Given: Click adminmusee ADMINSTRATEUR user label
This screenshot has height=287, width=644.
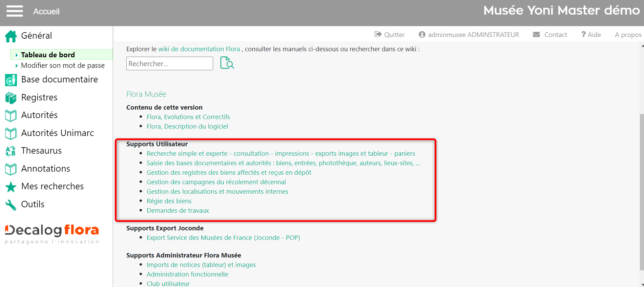Looking at the screenshot, I should pyautogui.click(x=474, y=35).
